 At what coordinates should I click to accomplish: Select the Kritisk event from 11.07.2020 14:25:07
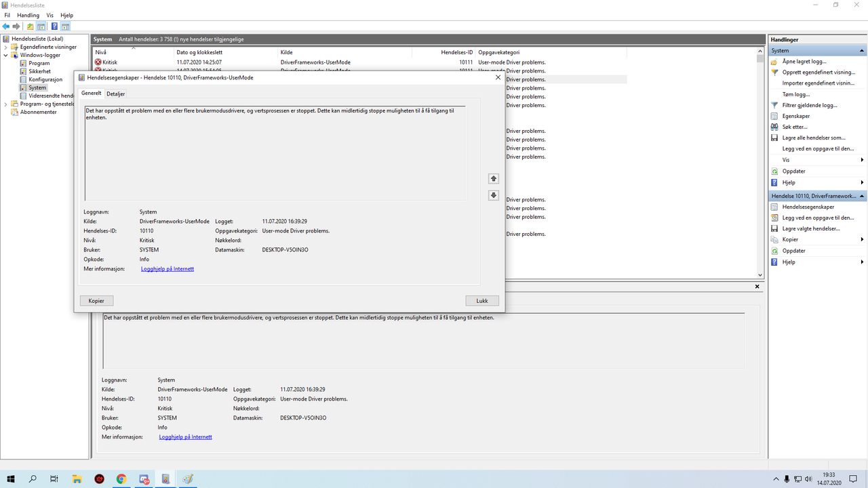click(x=359, y=62)
